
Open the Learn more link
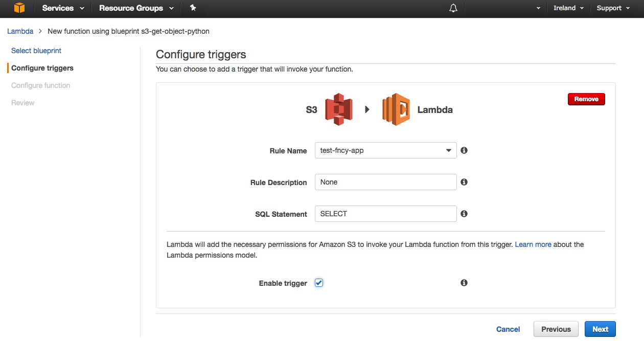click(x=533, y=244)
